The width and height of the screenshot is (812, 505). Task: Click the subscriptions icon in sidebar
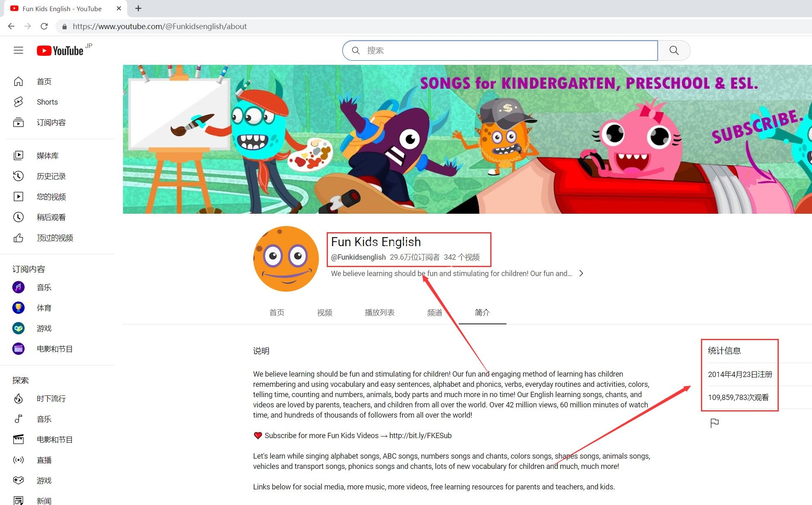click(x=18, y=122)
